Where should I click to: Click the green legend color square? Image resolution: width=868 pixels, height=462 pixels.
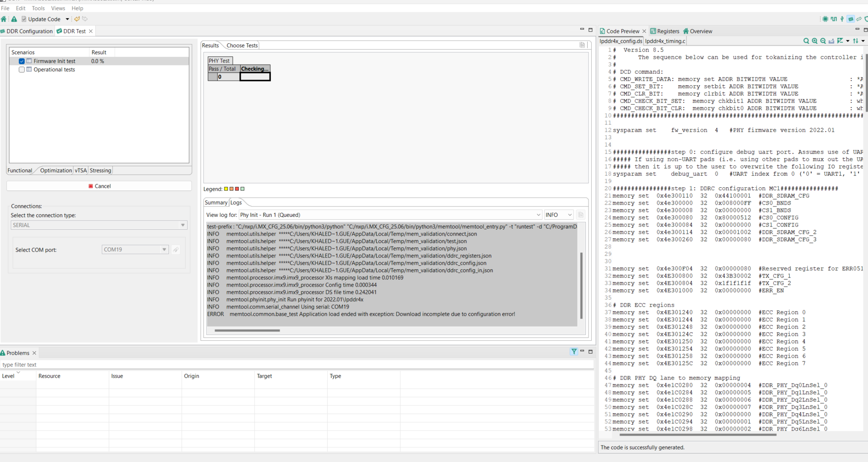[x=243, y=189]
